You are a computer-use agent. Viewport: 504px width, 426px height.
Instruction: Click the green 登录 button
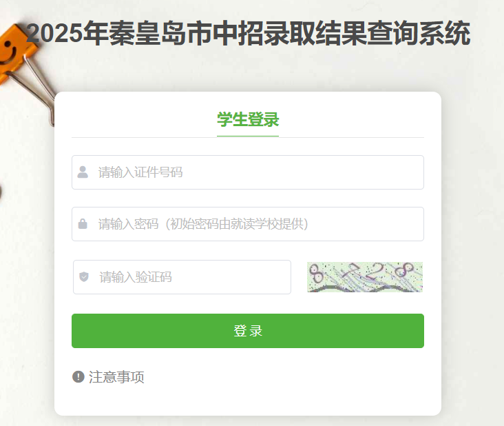(247, 331)
